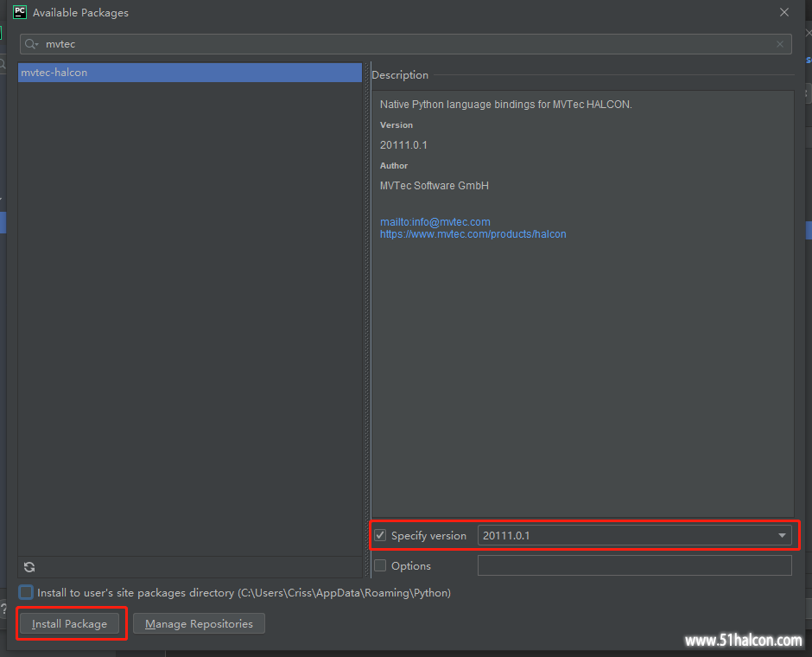
Task: Open the mailto:info@mvtec.com link
Action: (x=435, y=222)
